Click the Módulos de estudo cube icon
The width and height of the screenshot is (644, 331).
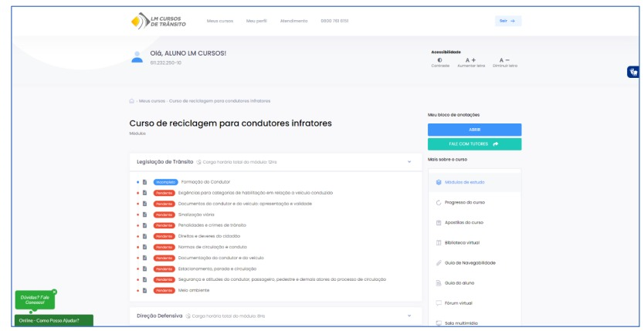click(439, 182)
